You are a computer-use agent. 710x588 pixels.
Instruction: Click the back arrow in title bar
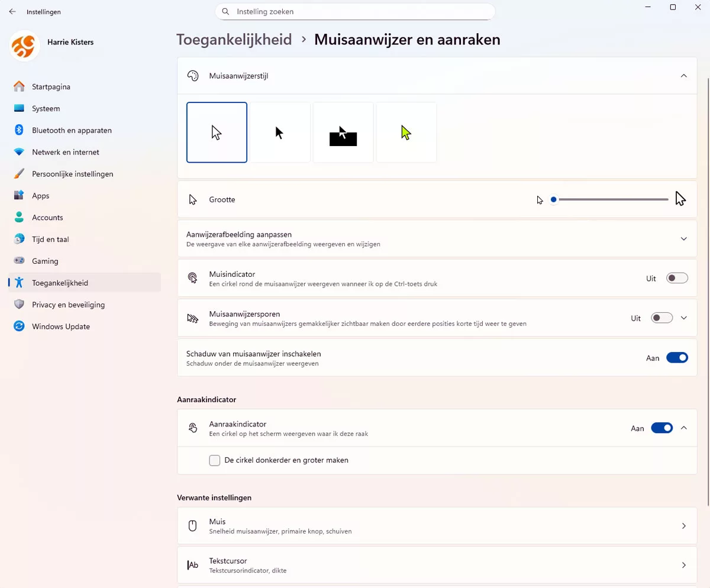click(12, 12)
